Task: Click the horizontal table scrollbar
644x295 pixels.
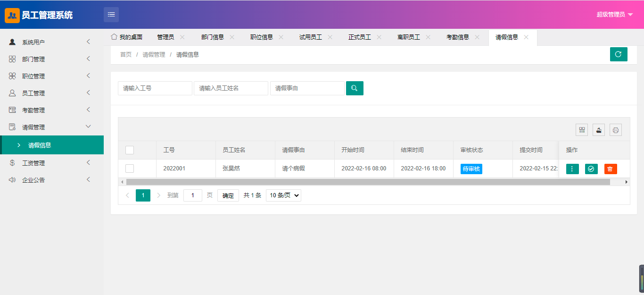Action: pos(368,182)
